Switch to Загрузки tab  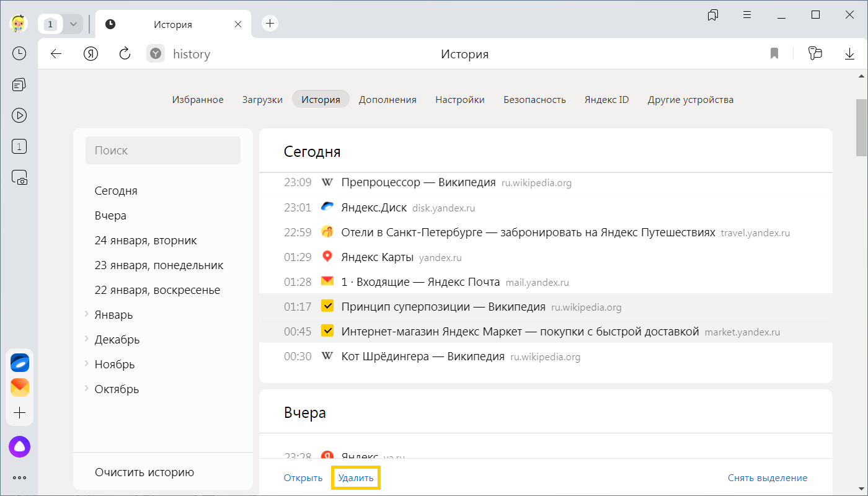click(x=262, y=99)
